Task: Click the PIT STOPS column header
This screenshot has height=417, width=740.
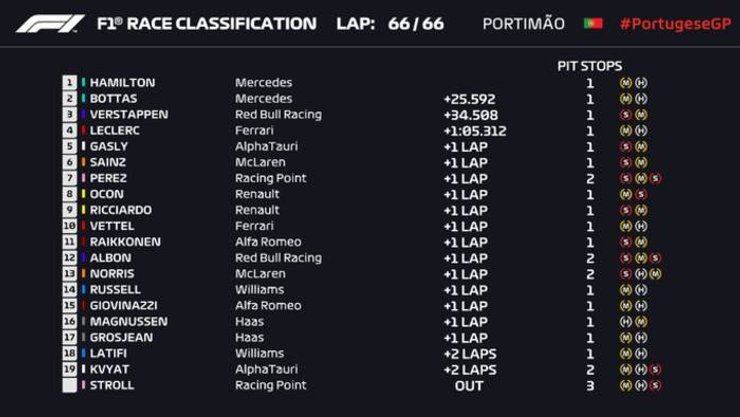Action: click(589, 66)
